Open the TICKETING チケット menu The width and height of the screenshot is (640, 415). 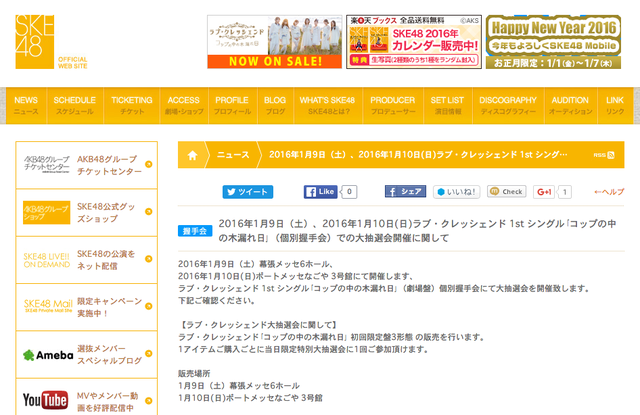pyautogui.click(x=132, y=105)
